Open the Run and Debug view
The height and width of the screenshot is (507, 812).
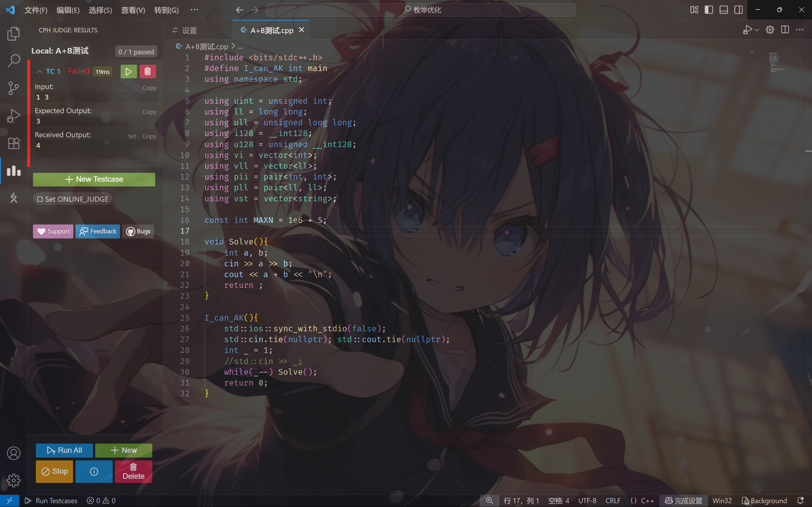13,116
